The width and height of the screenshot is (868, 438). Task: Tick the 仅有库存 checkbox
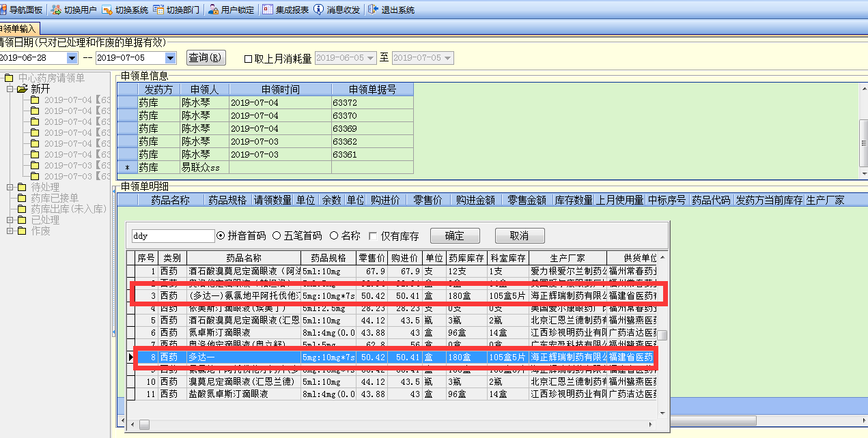point(372,236)
